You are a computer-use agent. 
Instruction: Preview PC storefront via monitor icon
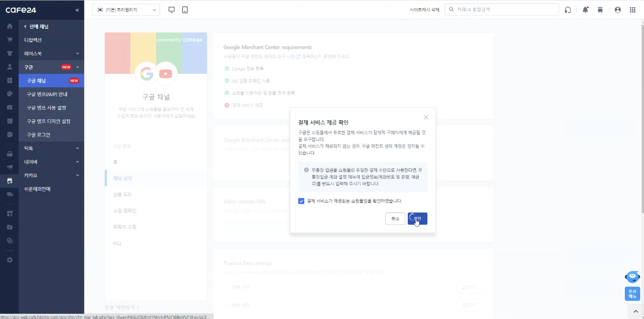click(x=172, y=10)
